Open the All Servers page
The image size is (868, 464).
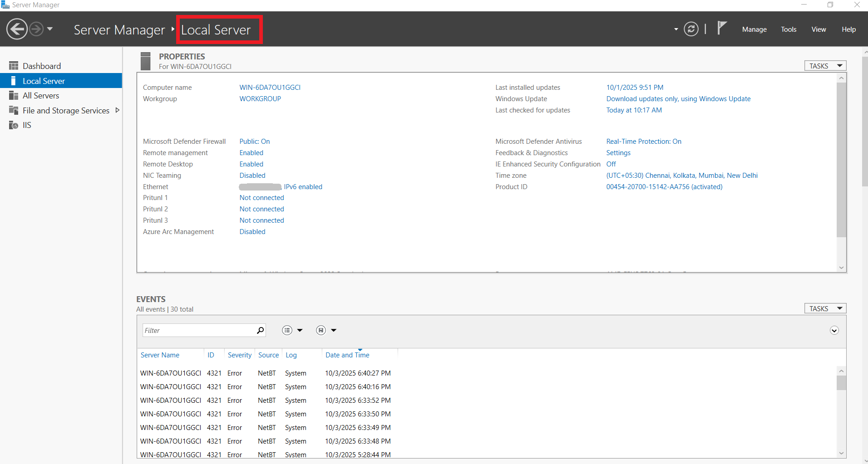[40, 95]
